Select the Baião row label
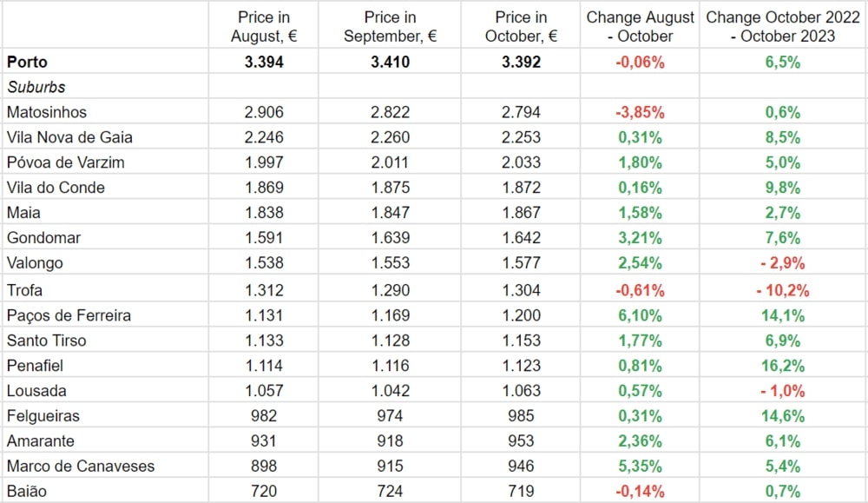The width and height of the screenshot is (868, 503). click(26, 492)
